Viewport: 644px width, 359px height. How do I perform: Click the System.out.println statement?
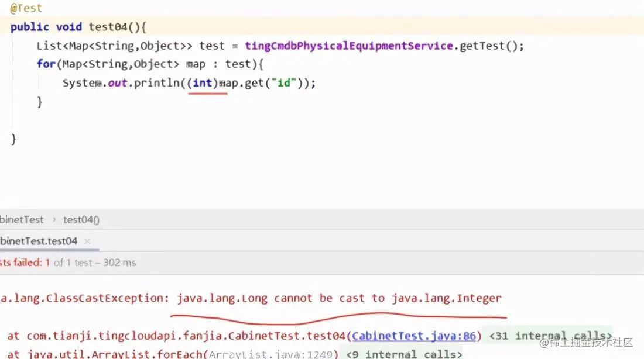coord(117,82)
